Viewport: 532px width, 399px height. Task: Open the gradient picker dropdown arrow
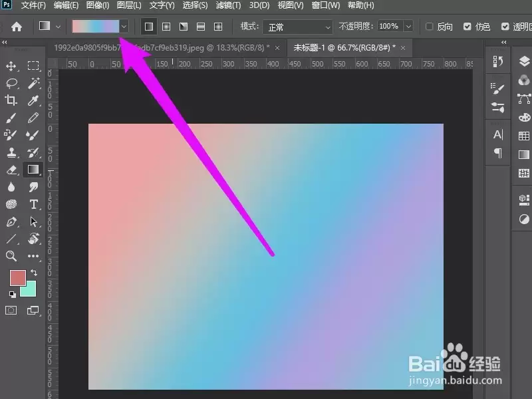tap(124, 27)
